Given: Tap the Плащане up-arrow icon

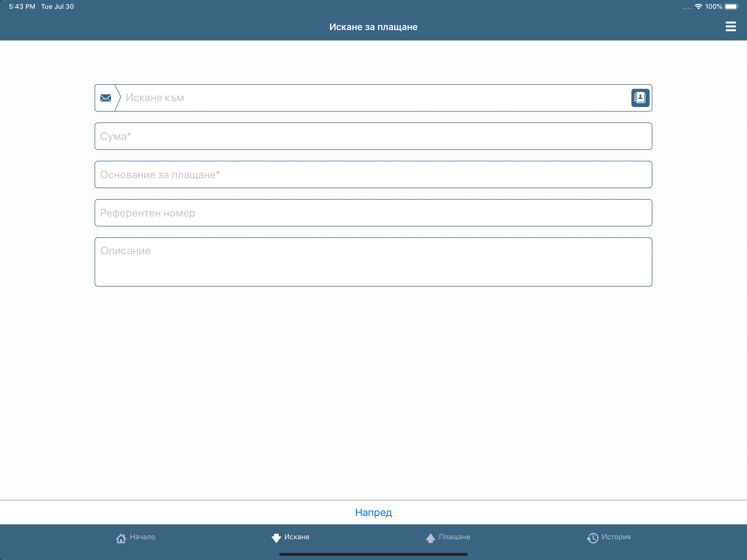Looking at the screenshot, I should (430, 538).
